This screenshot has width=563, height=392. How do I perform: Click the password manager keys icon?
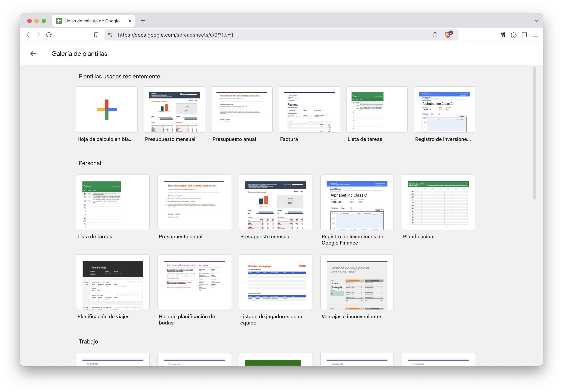coord(503,35)
